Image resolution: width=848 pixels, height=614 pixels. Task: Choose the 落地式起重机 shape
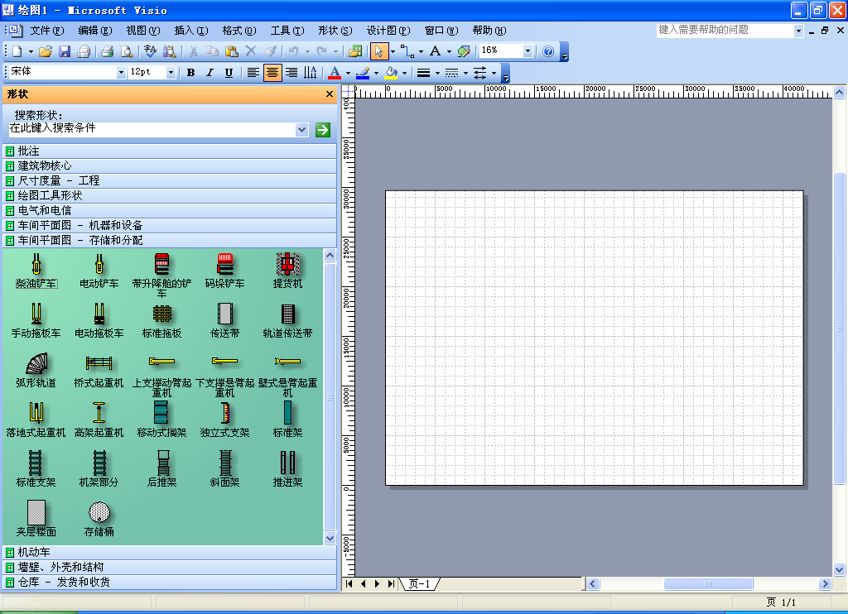pos(36,420)
